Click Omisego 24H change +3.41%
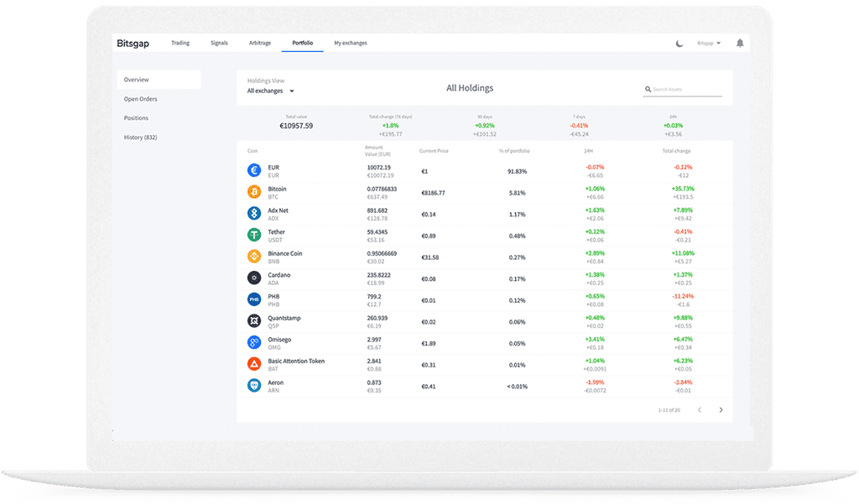Viewport: 859px width, 504px height. [x=595, y=339]
